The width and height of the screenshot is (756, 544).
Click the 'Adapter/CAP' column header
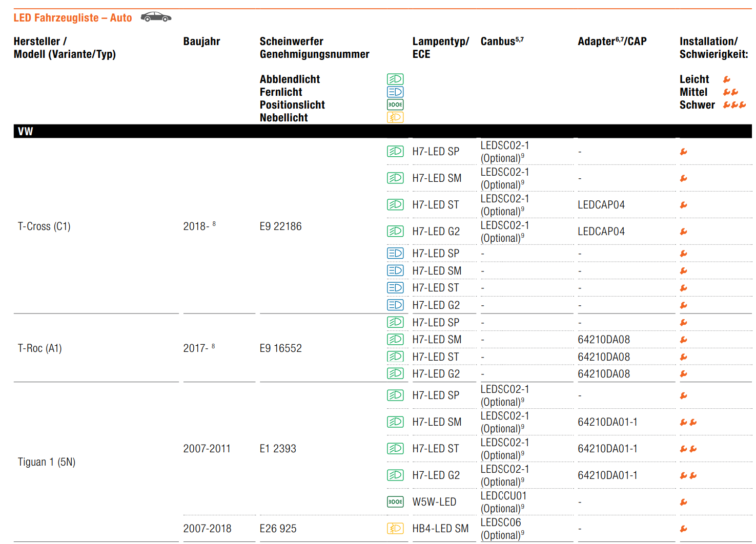pyautogui.click(x=612, y=41)
